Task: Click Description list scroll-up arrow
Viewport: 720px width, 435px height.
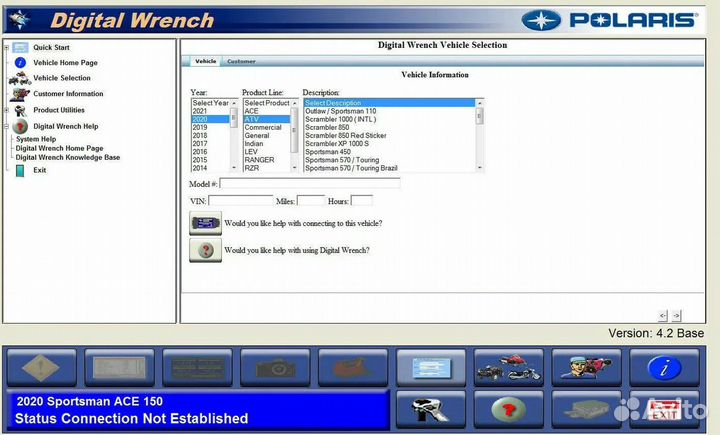Action: (480, 103)
